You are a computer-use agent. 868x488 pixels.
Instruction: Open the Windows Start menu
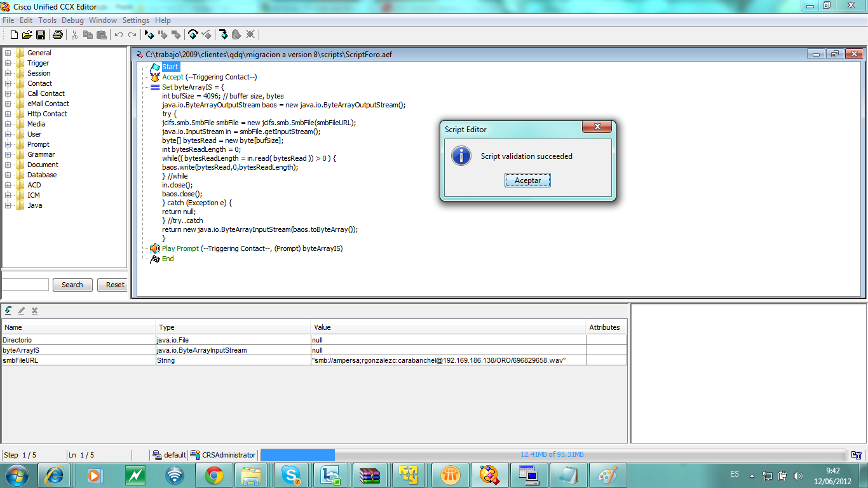tap(17, 475)
